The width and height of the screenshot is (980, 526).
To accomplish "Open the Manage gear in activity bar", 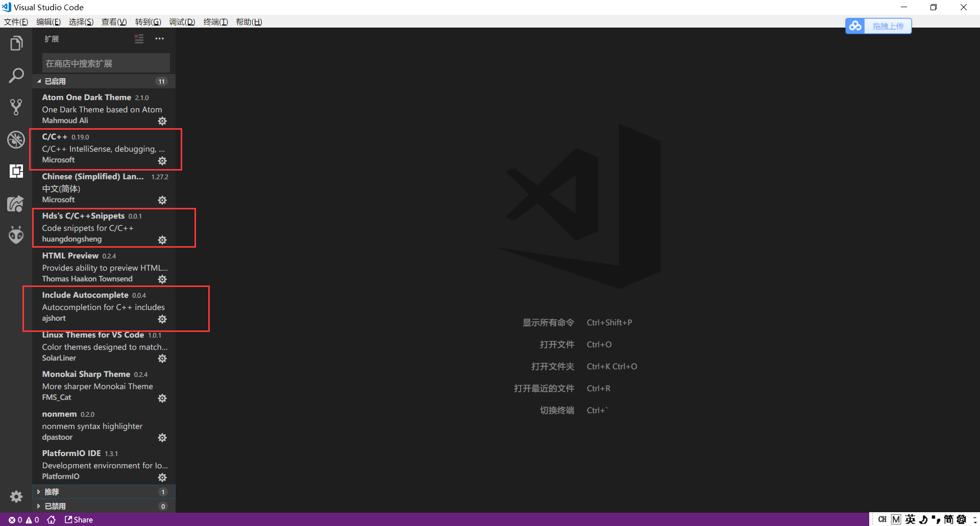I will pyautogui.click(x=16, y=496).
